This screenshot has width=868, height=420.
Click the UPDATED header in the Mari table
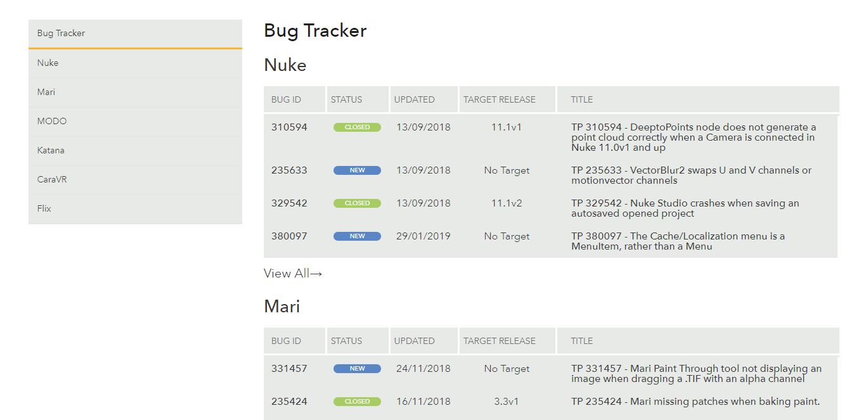coord(414,341)
